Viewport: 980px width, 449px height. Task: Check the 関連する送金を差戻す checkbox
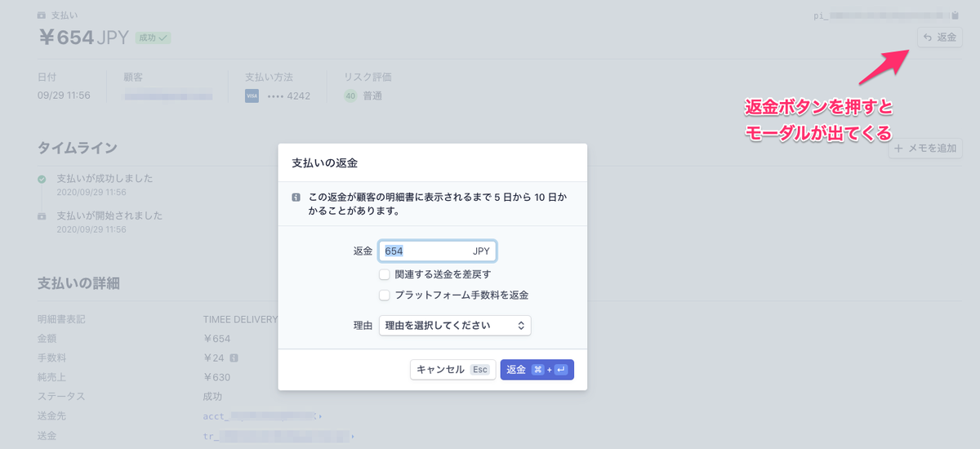385,275
